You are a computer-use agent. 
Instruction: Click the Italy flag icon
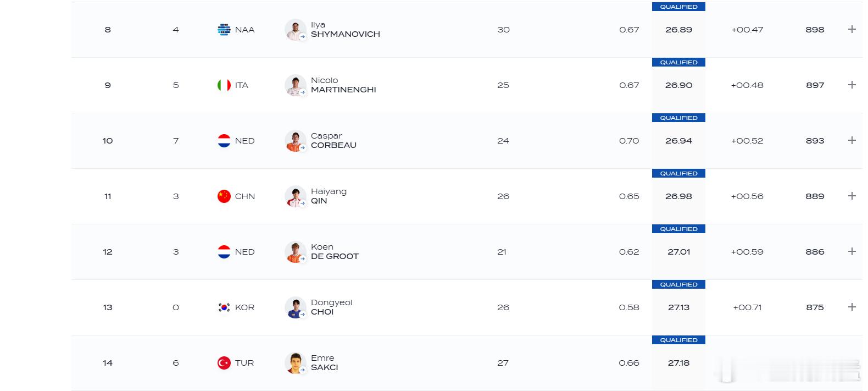(224, 85)
